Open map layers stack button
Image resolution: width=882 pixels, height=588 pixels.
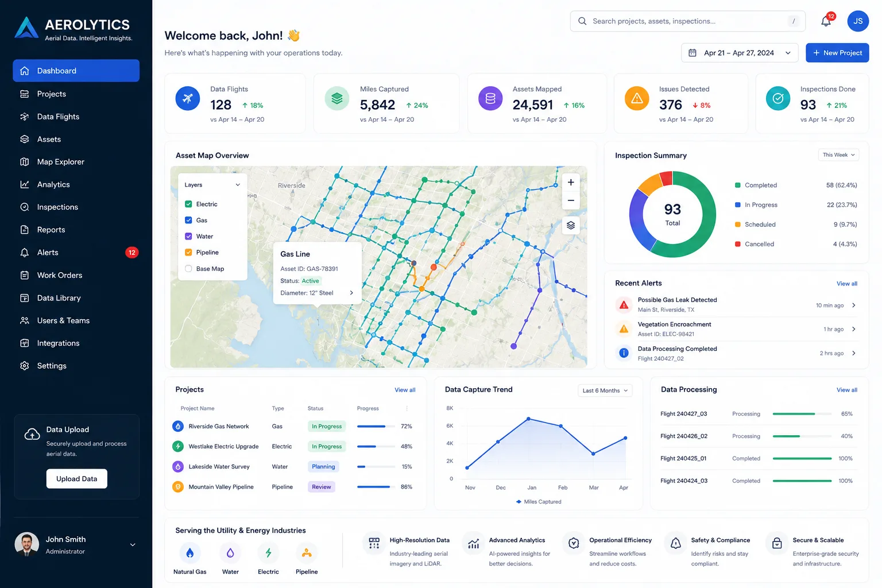571,225
